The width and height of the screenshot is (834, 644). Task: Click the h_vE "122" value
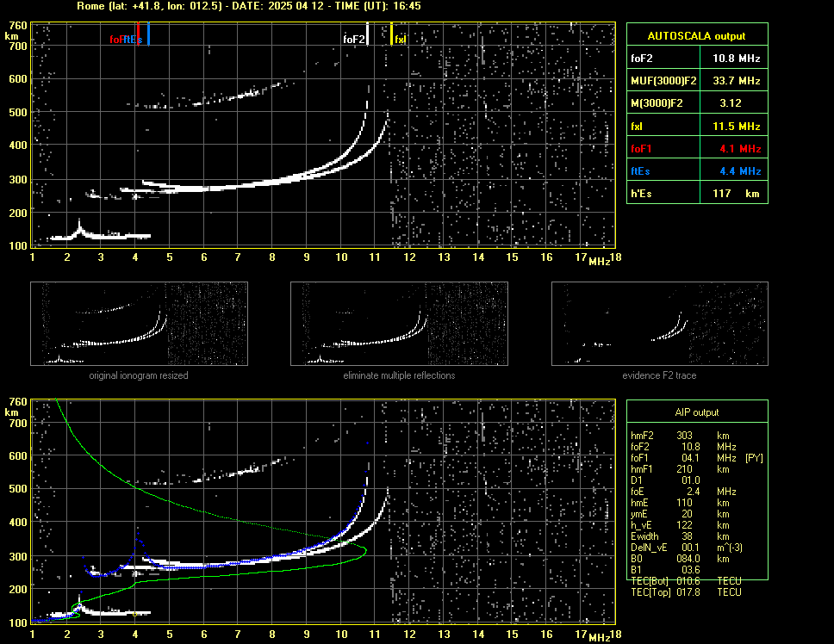[685, 525]
